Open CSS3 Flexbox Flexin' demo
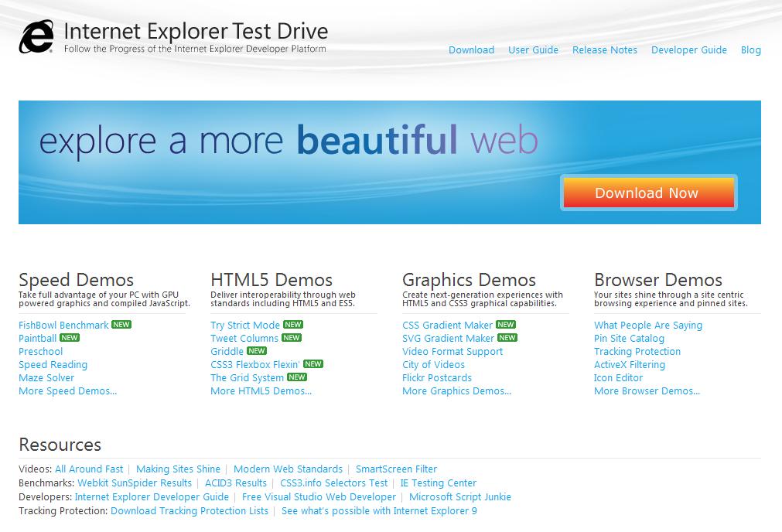 click(254, 364)
